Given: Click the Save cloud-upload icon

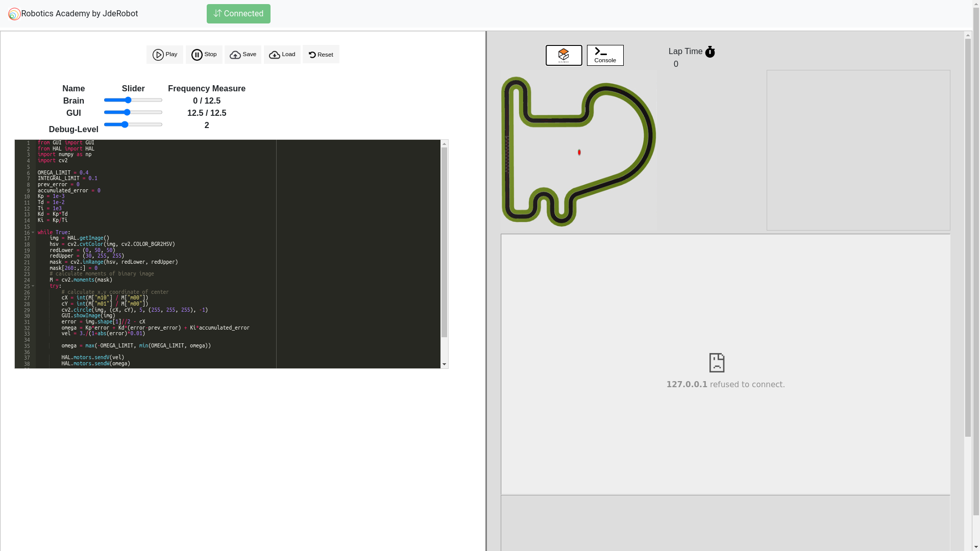Looking at the screenshot, I should point(235,55).
